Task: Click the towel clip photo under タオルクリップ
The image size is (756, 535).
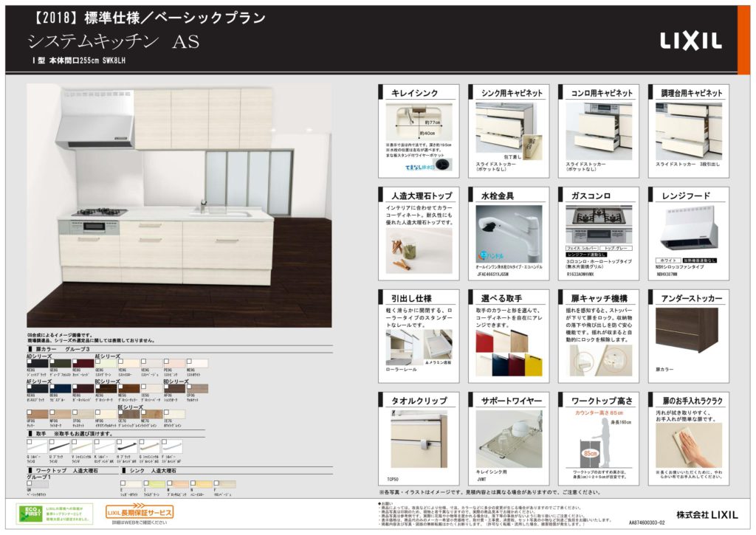Action: tap(419, 438)
